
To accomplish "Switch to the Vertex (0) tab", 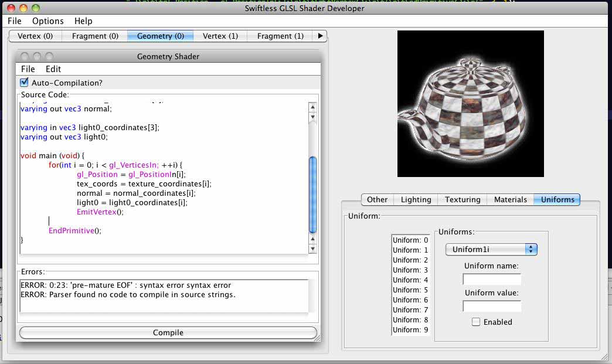I will point(35,36).
